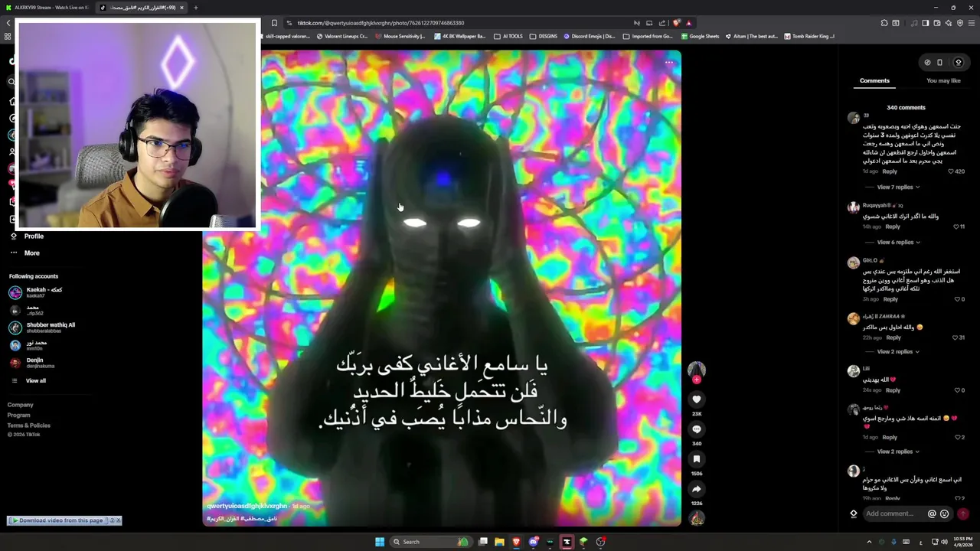Click Download video from this page bar
The width and height of the screenshot is (980, 551).
point(60,520)
